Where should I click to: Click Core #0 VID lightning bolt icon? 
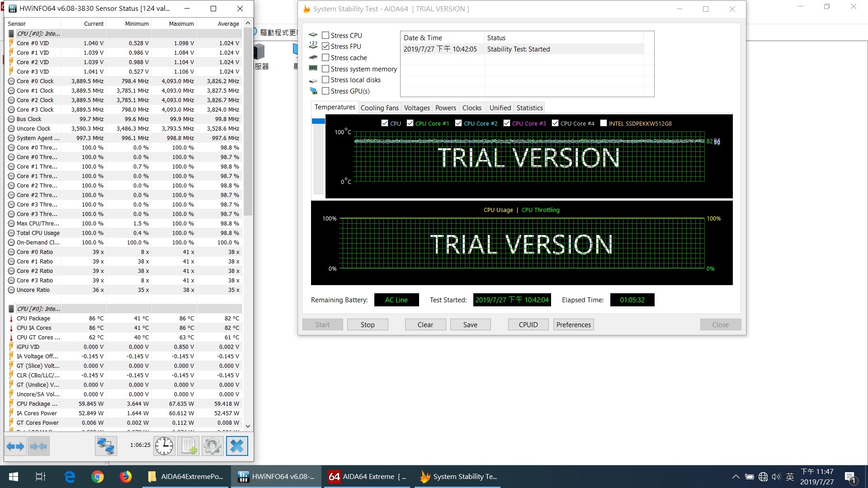tap(11, 43)
